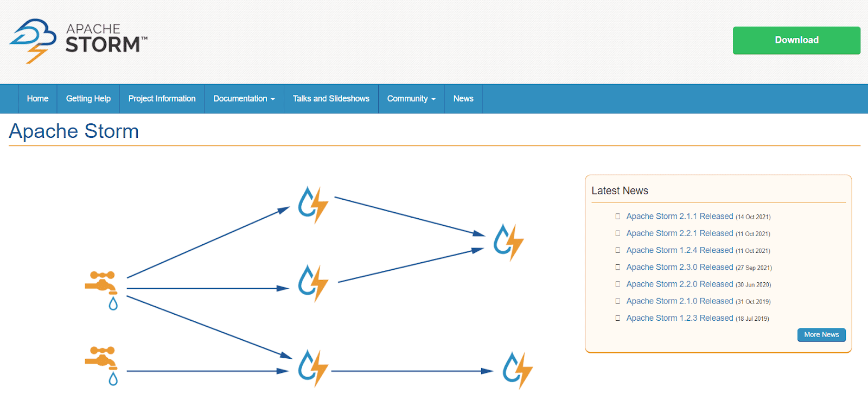Click the More News button

point(821,335)
